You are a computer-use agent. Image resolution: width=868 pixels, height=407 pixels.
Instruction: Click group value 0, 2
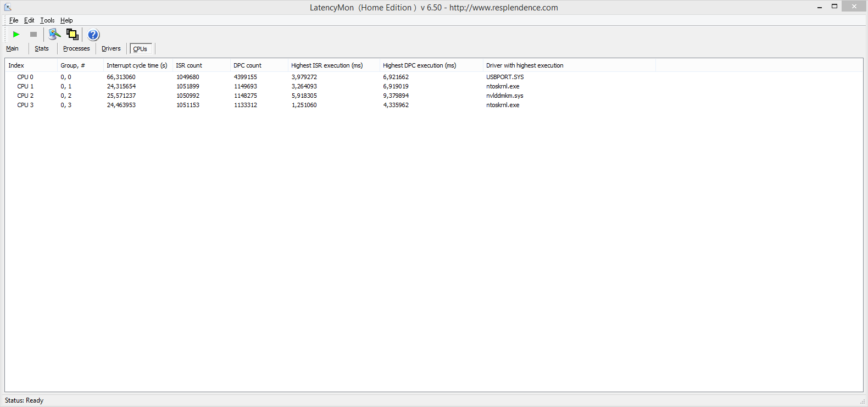[x=66, y=96]
